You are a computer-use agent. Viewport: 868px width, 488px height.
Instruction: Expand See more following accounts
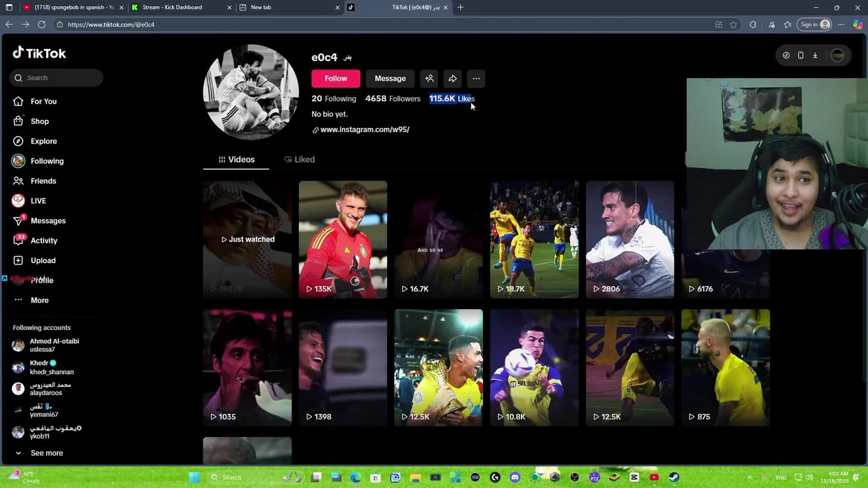[39, 453]
